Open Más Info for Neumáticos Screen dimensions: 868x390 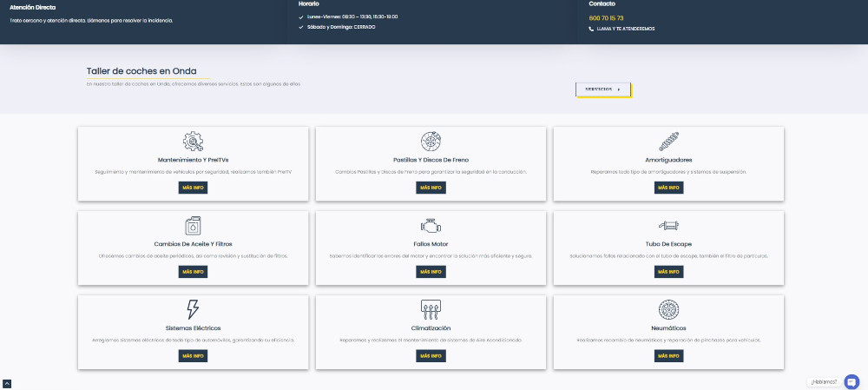click(x=668, y=356)
